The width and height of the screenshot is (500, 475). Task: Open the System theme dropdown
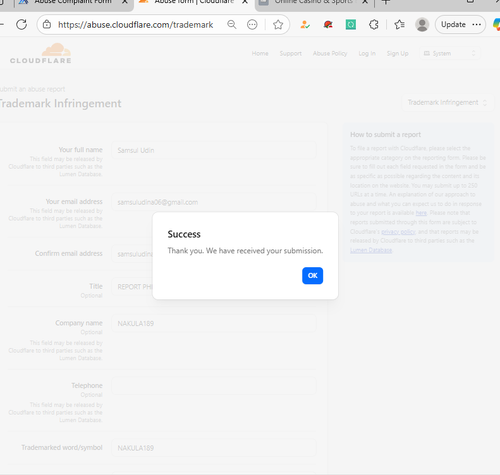click(x=450, y=53)
